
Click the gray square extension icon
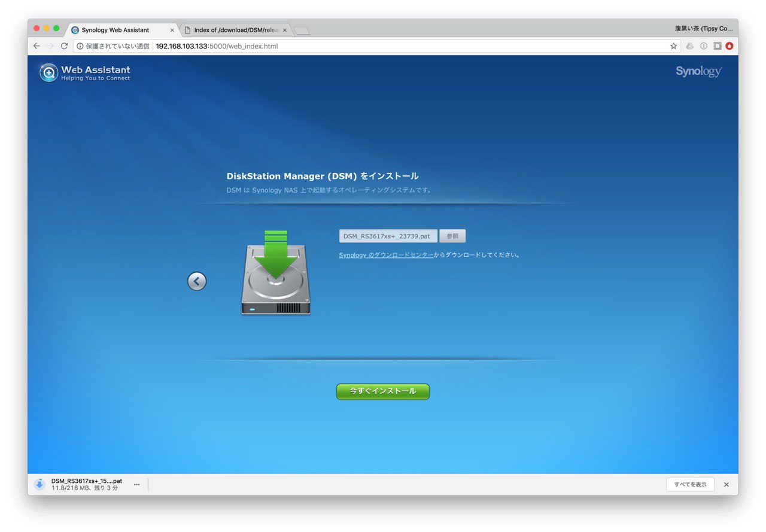tap(717, 46)
